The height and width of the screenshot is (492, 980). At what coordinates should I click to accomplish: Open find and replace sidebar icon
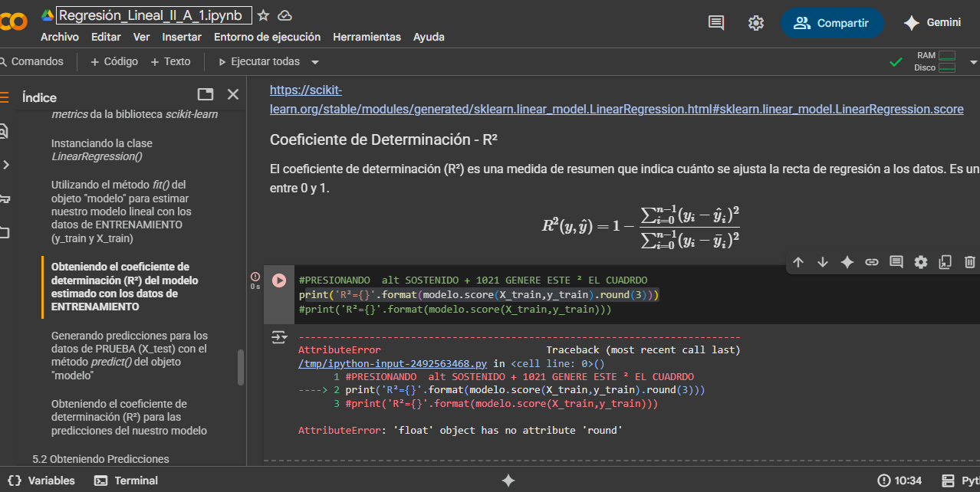click(x=4, y=131)
